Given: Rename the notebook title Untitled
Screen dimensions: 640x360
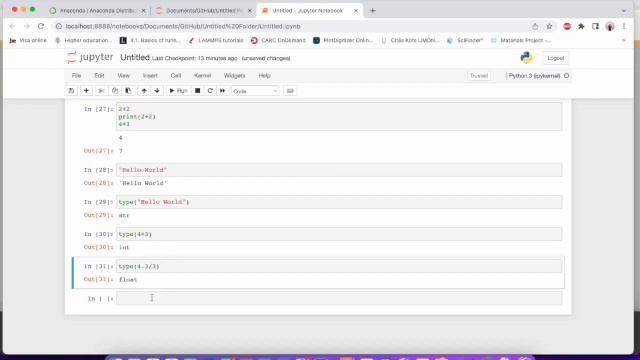Looking at the screenshot, I should click(x=135, y=58).
